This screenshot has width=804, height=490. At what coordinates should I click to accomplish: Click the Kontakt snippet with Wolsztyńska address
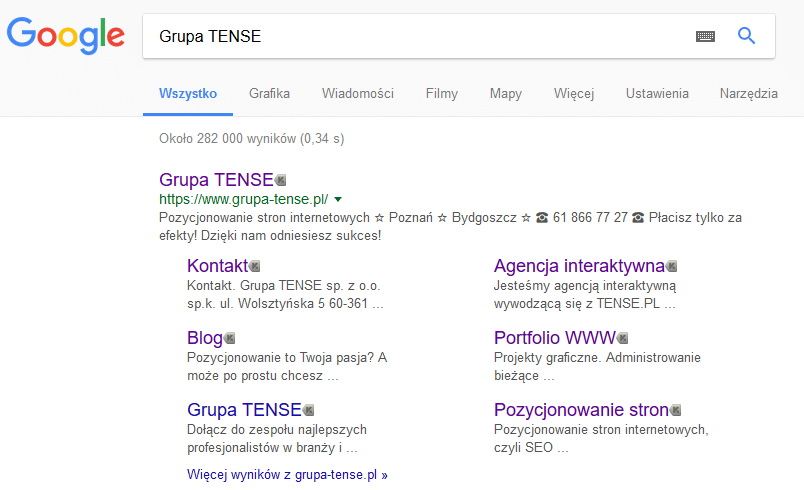pyautogui.click(x=285, y=295)
